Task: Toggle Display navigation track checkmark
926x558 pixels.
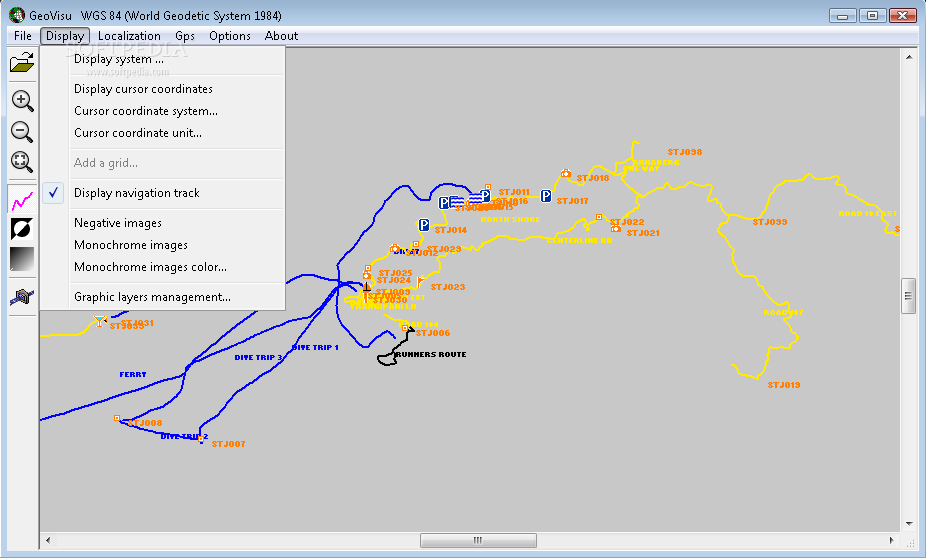Action: [x=53, y=192]
